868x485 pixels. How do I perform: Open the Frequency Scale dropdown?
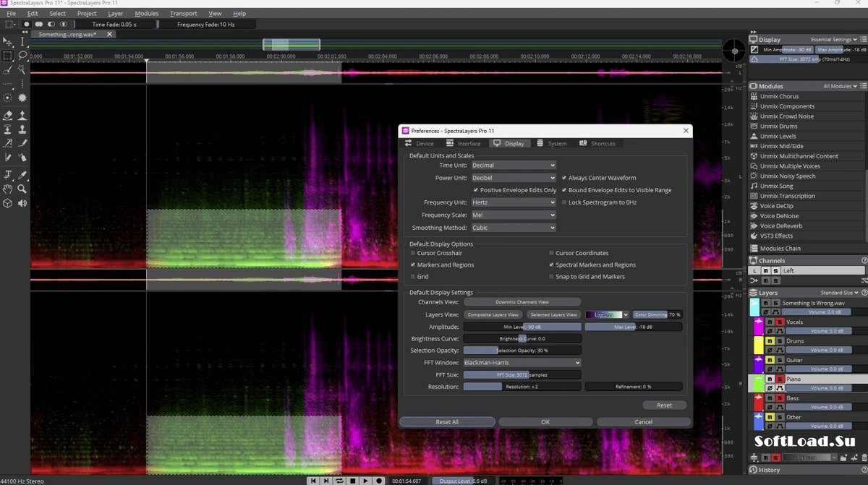click(x=514, y=215)
